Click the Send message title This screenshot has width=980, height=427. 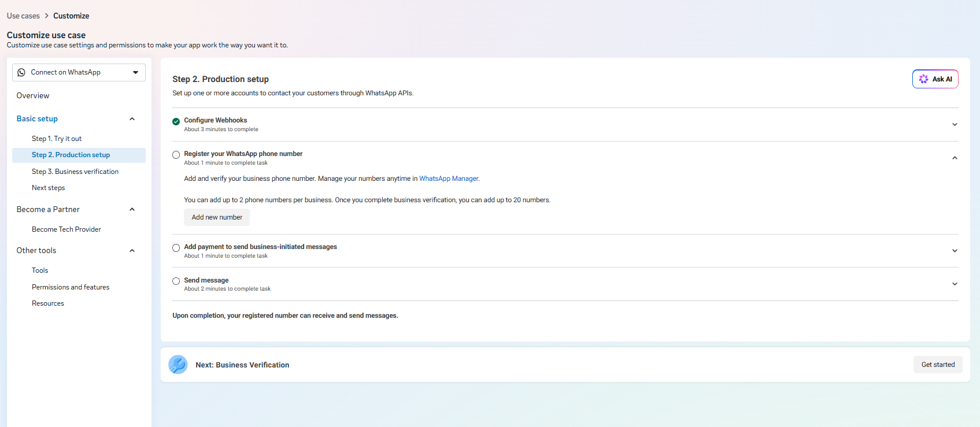[x=206, y=280]
